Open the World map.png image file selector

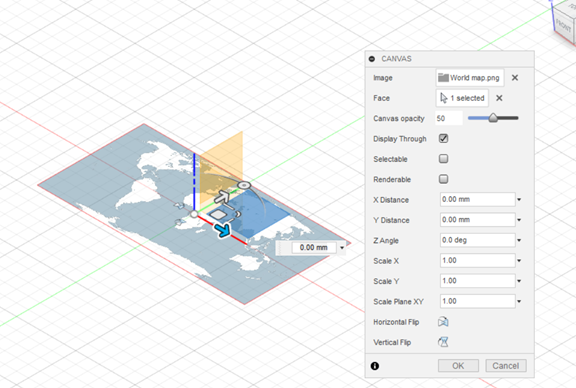pyautogui.click(x=469, y=78)
